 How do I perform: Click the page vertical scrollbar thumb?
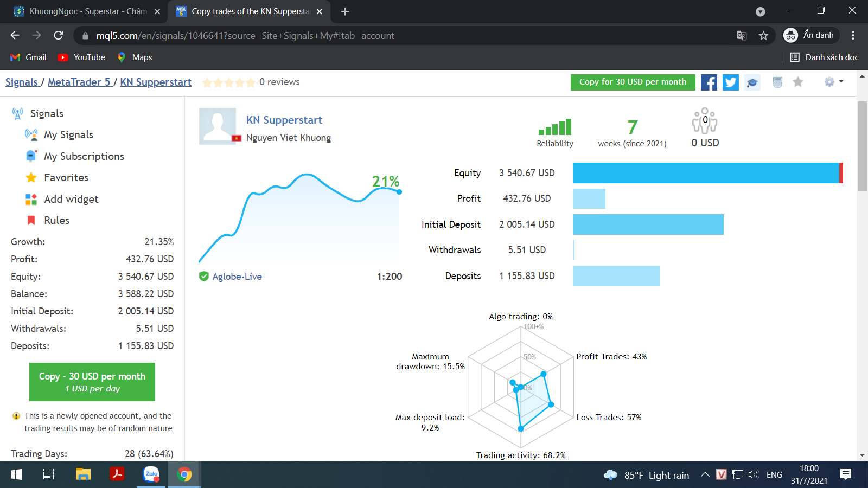click(862, 146)
